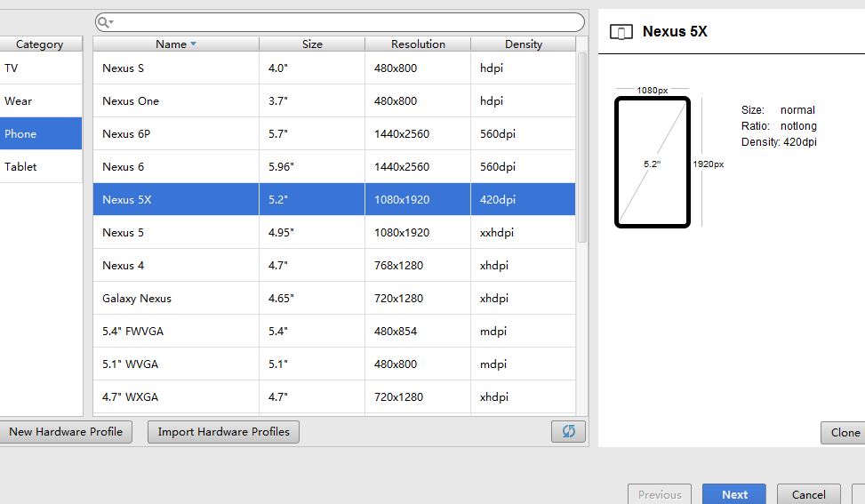Select the Nexus 6 device
This screenshot has height=504, width=865.
334,166
